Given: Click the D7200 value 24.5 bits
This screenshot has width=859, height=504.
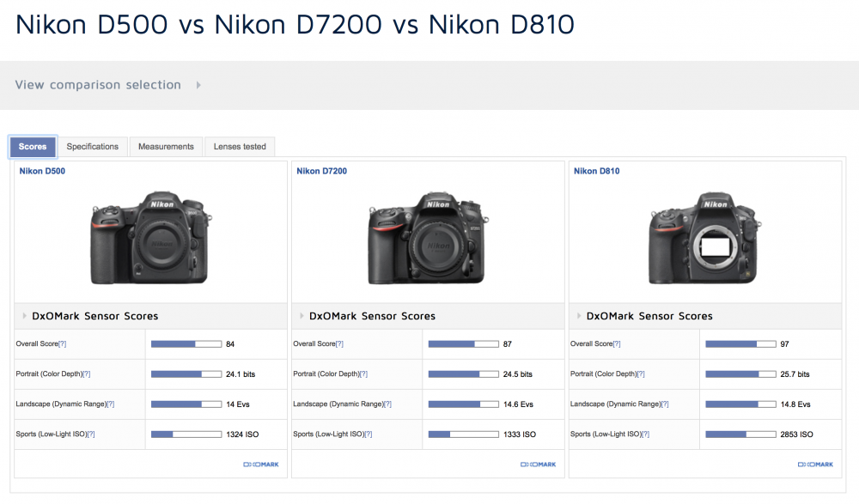Looking at the screenshot, I should pos(518,374).
